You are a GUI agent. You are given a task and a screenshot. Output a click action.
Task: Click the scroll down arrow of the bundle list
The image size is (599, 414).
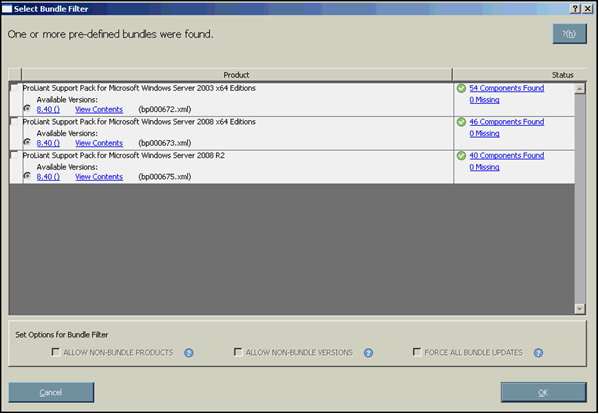pos(580,309)
